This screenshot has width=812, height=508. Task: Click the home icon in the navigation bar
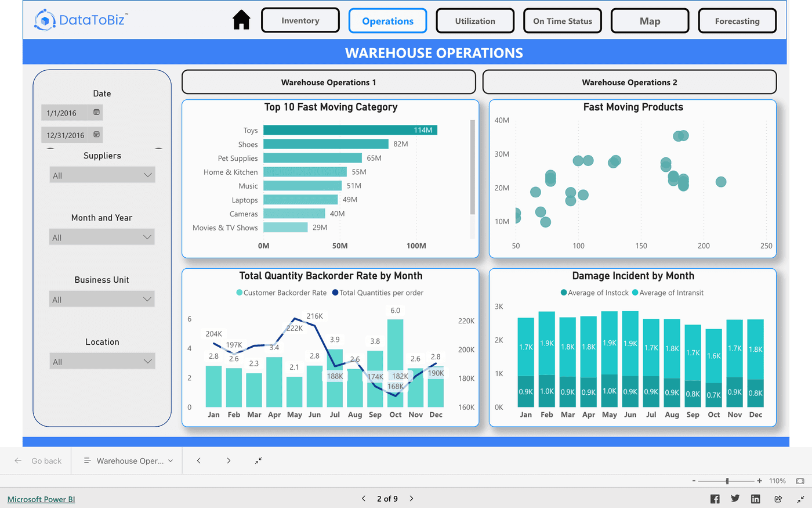click(241, 19)
